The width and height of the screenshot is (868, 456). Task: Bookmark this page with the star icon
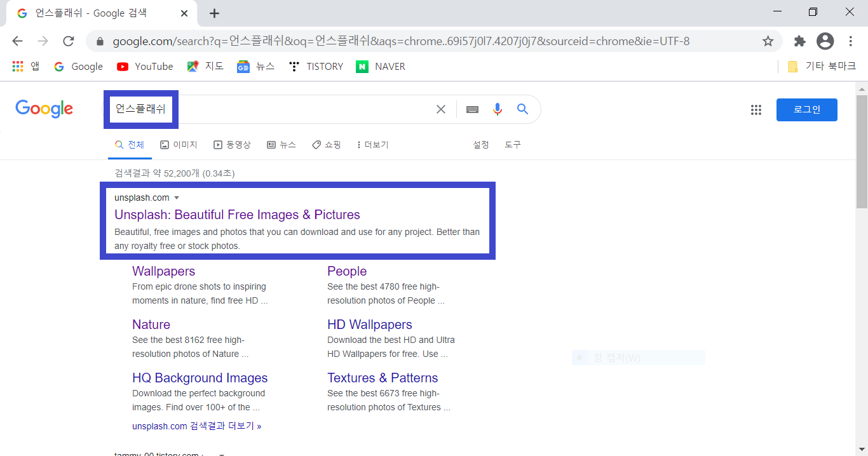pyautogui.click(x=768, y=41)
